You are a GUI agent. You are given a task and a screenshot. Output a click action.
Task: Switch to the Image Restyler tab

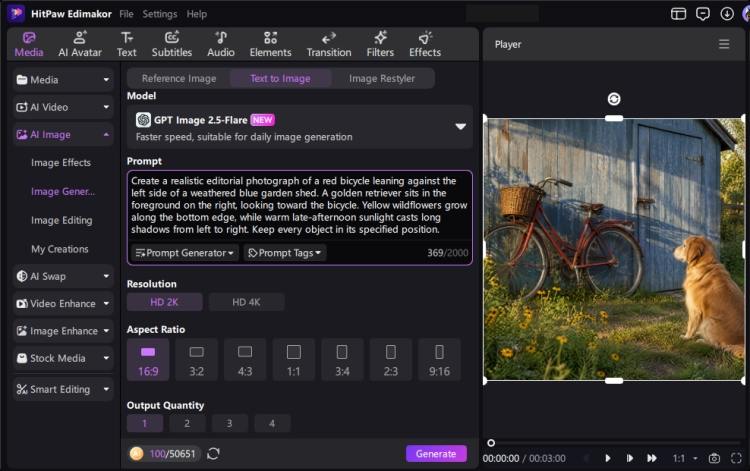(x=382, y=78)
